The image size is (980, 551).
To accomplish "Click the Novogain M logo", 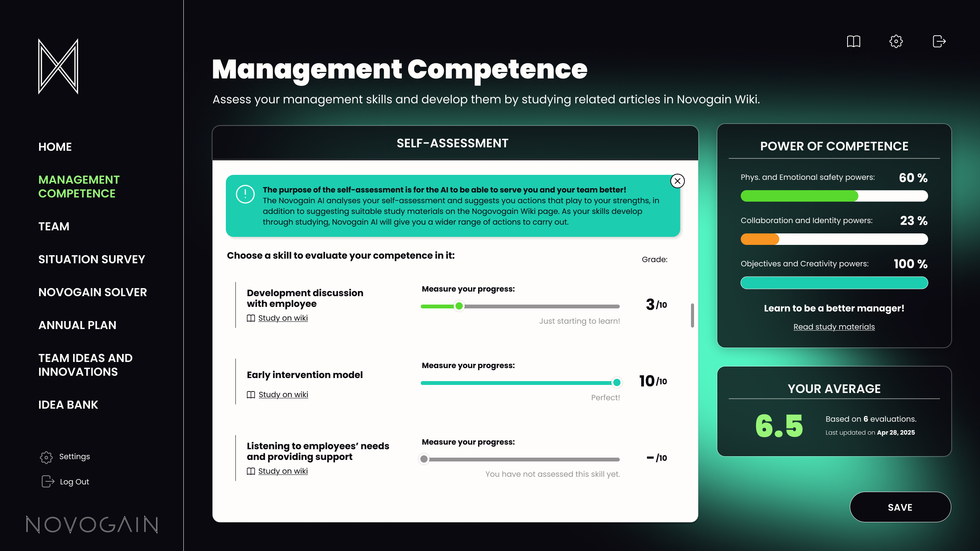I will tap(58, 66).
